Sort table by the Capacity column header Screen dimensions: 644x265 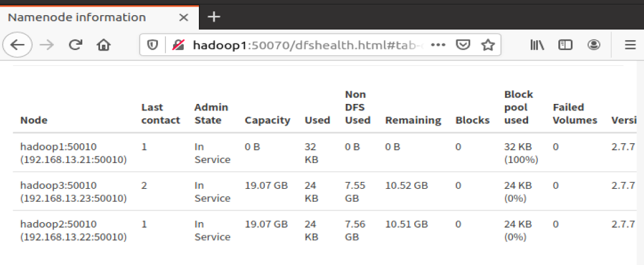[x=267, y=120]
